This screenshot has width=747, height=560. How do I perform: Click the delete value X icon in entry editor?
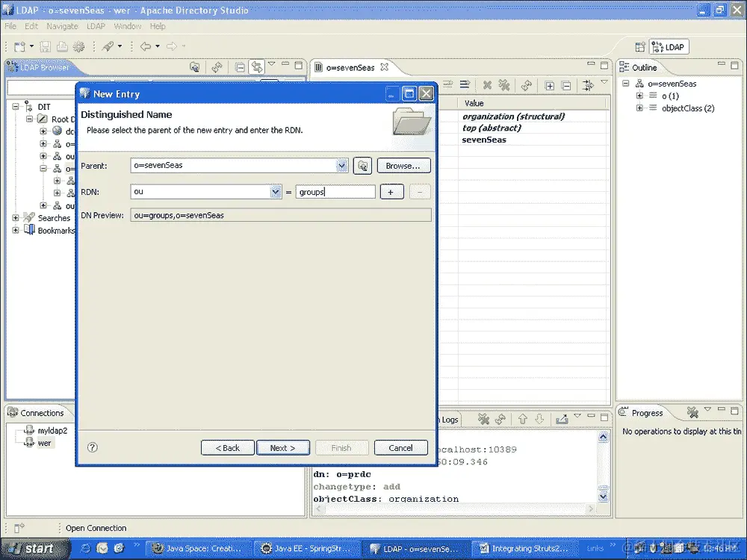click(487, 85)
